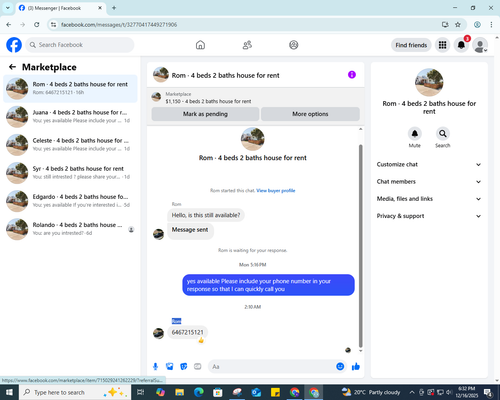Click Type here to search box
The image size is (500, 400).
click(75, 392)
